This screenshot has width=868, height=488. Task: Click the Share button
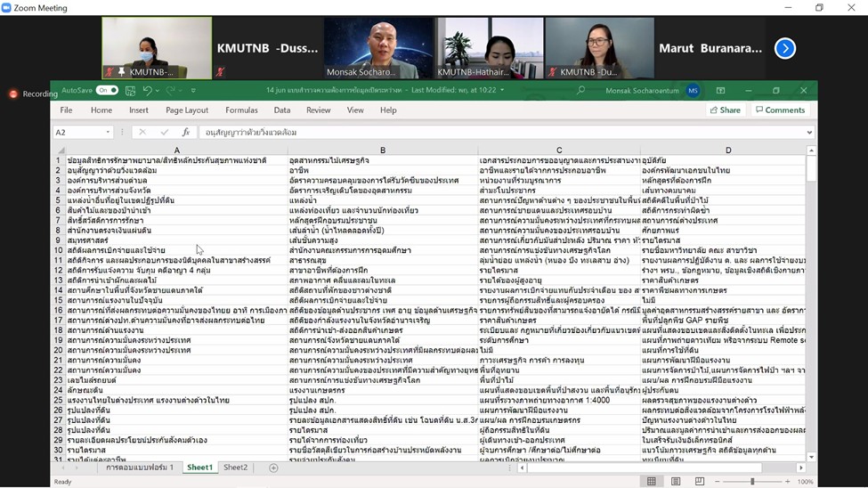[725, 110]
